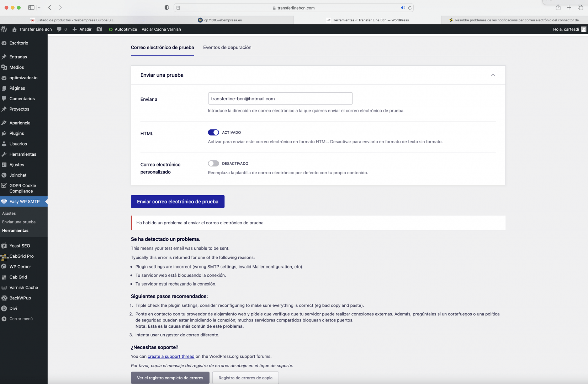Open create a support thread link
Viewport: 588px width, 384px height.
click(171, 356)
